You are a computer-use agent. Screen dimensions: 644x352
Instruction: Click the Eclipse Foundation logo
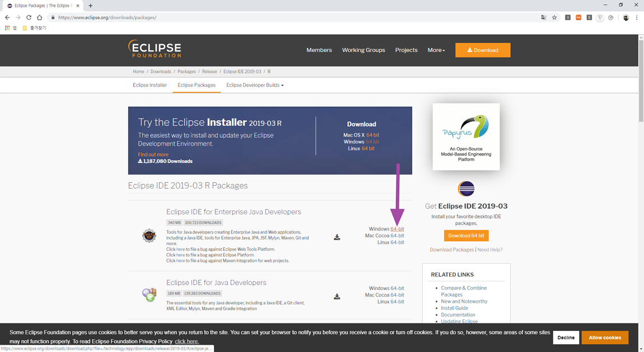point(155,49)
